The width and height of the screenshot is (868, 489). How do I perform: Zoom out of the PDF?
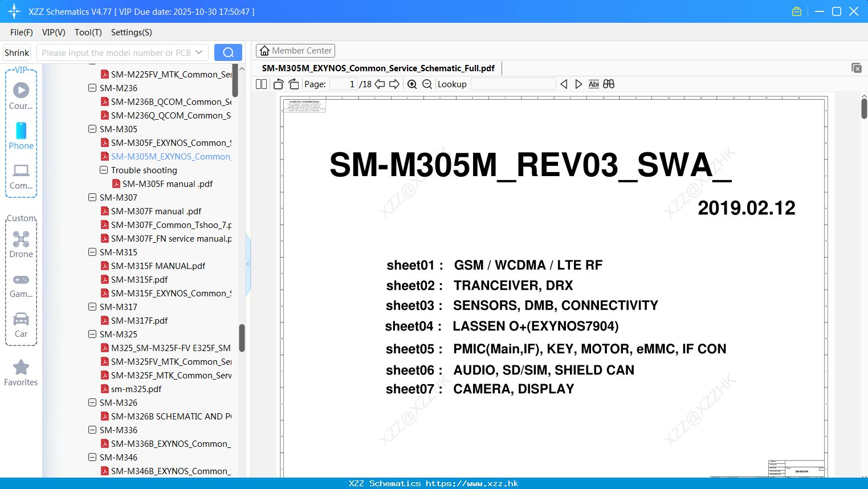pos(427,84)
